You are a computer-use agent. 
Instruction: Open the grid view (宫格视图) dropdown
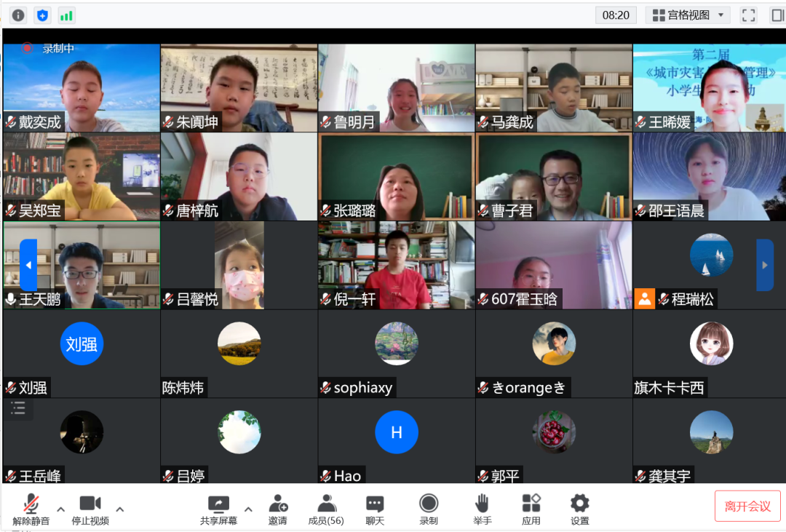pyautogui.click(x=687, y=15)
